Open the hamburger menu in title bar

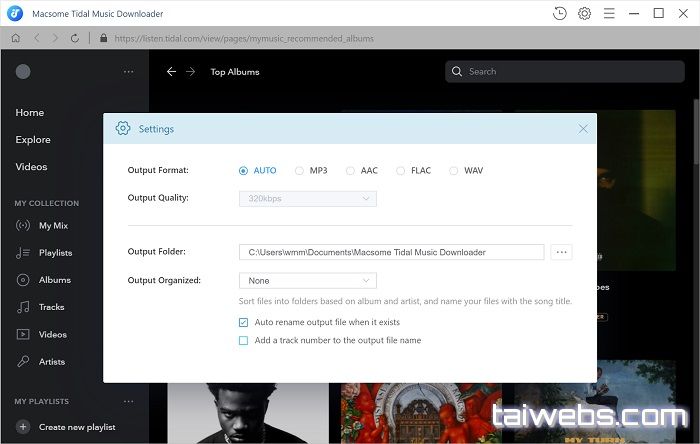click(x=609, y=13)
